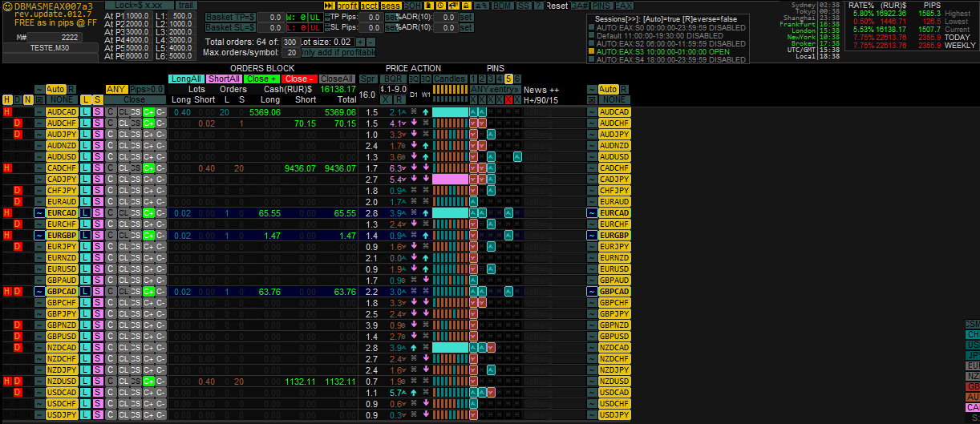This screenshot has height=424, width=980.
Task: Click the green C+ icon in AUDCAD row
Action: tap(148, 112)
